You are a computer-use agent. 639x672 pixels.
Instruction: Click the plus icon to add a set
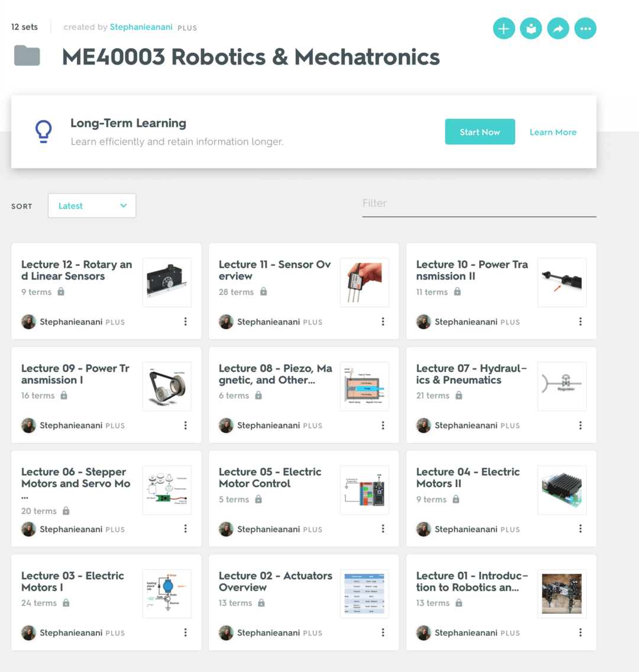(504, 28)
